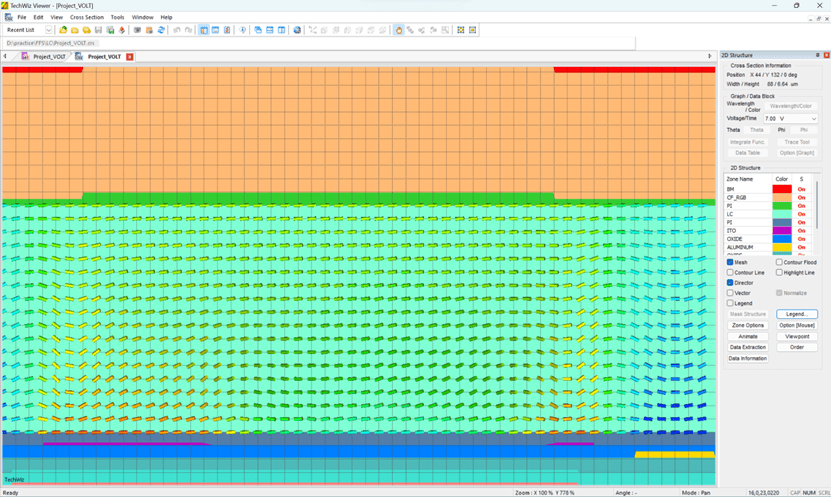Close the Project_VOLT tab with red X
The height and width of the screenshot is (497, 831).
tap(130, 57)
